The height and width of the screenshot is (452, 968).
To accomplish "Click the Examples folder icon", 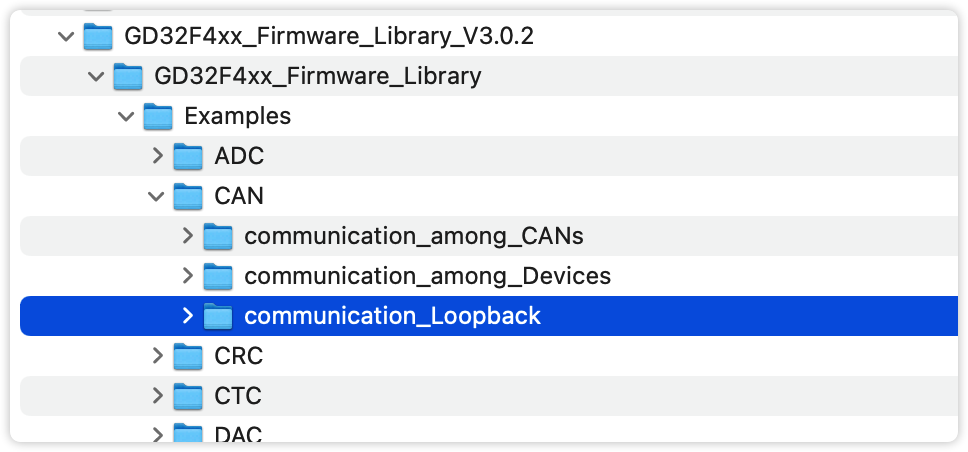I will tap(158, 116).
